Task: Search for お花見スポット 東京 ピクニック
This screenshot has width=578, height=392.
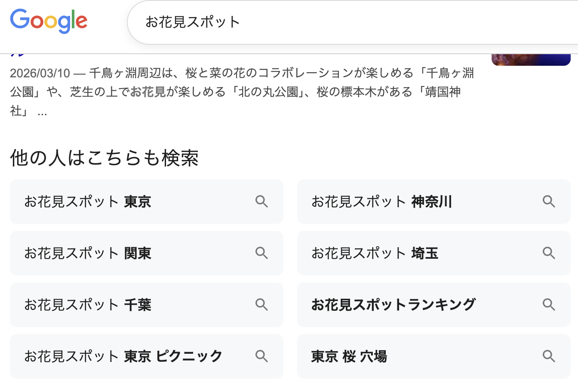Action: pos(125,356)
